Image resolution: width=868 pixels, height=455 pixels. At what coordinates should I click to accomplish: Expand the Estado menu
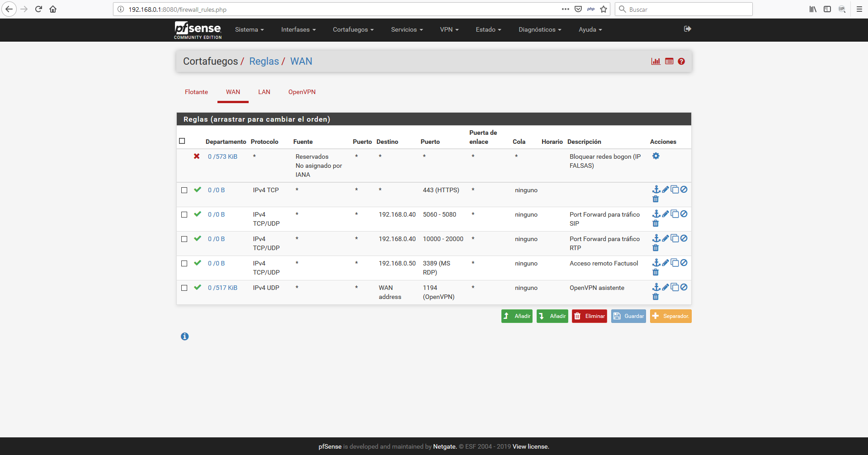(x=488, y=29)
